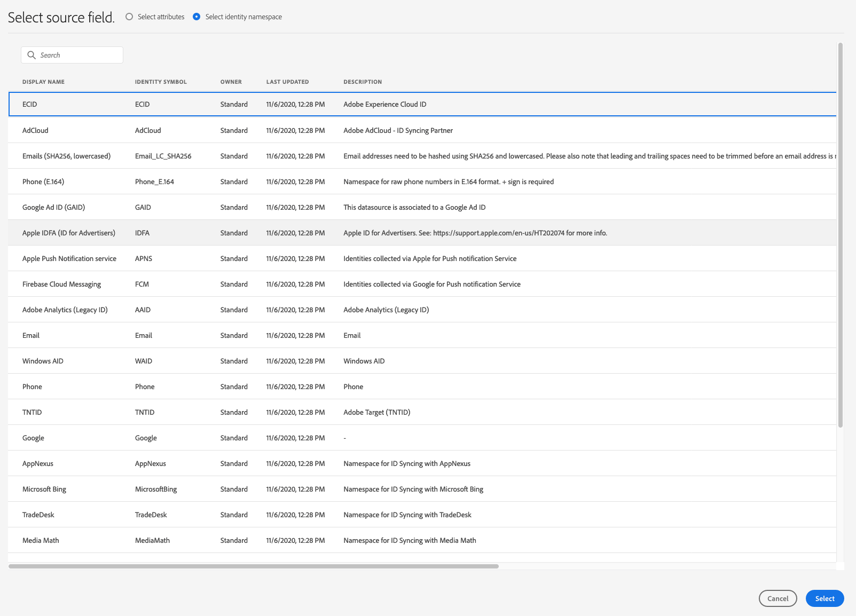The height and width of the screenshot is (616, 856).
Task: Choose the Select attributes radio option
Action: [129, 17]
